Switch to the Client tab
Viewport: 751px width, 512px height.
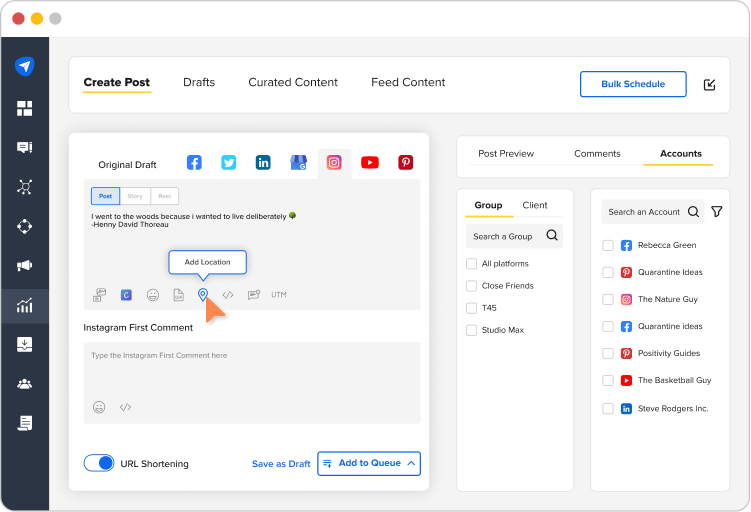pyautogui.click(x=535, y=205)
